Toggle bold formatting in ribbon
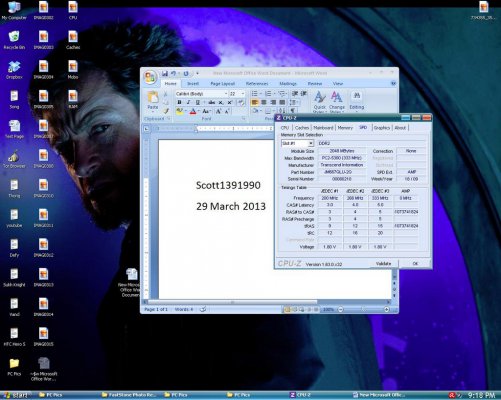The height and width of the screenshot is (400, 501). [179, 102]
